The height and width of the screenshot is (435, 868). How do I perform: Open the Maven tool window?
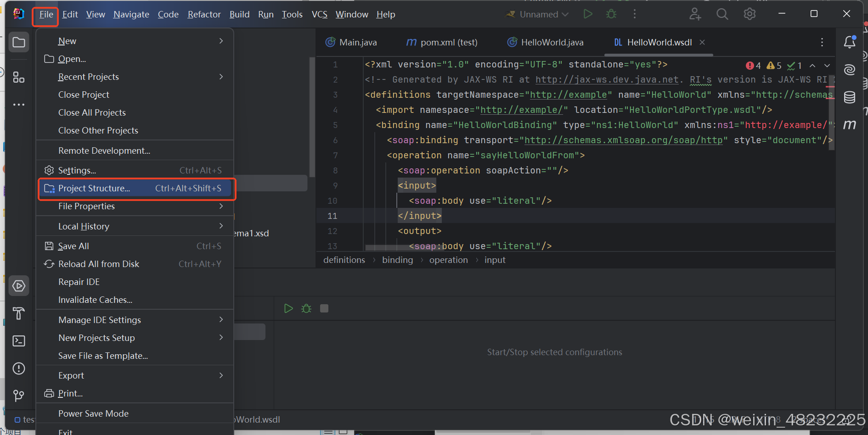(x=850, y=125)
